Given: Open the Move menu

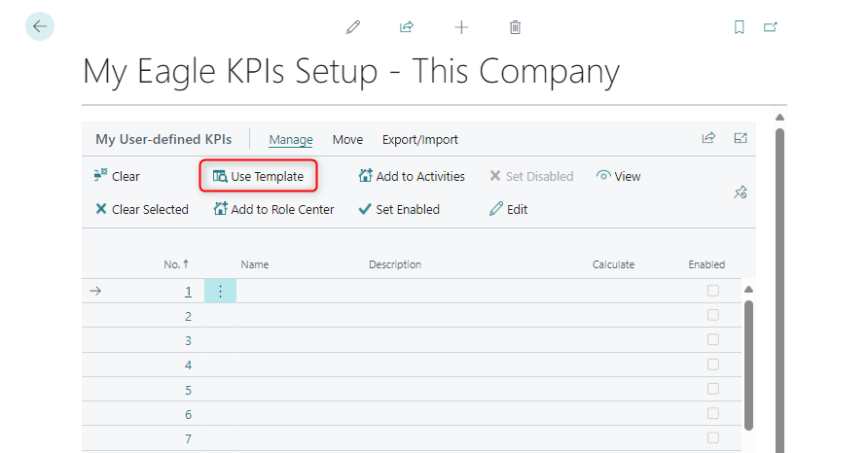Looking at the screenshot, I should pos(347,140).
